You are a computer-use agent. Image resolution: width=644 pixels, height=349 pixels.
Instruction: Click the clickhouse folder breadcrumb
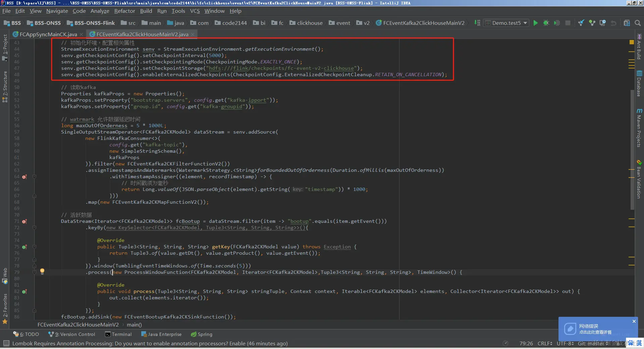click(x=306, y=23)
